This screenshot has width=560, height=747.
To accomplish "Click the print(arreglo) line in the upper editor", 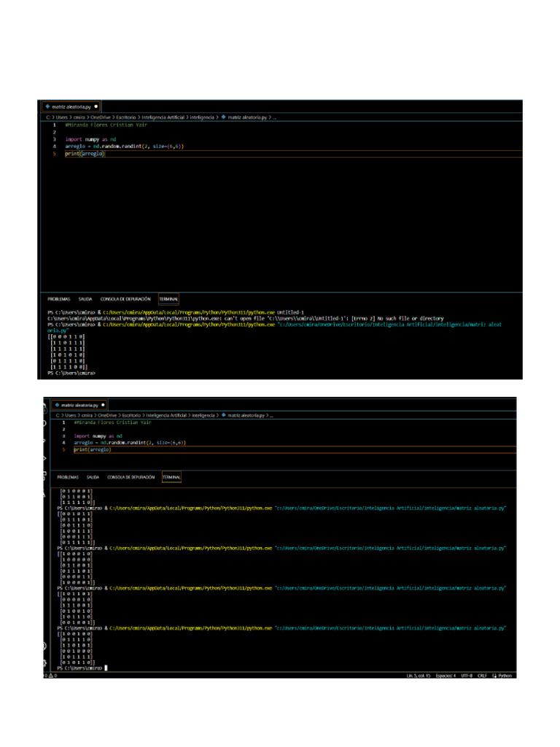I will [x=85, y=153].
